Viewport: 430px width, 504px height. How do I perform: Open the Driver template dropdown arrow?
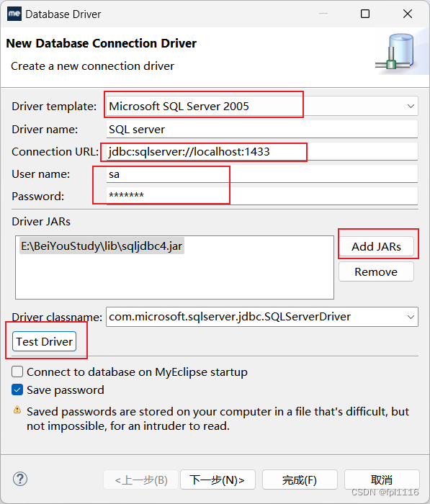point(411,106)
